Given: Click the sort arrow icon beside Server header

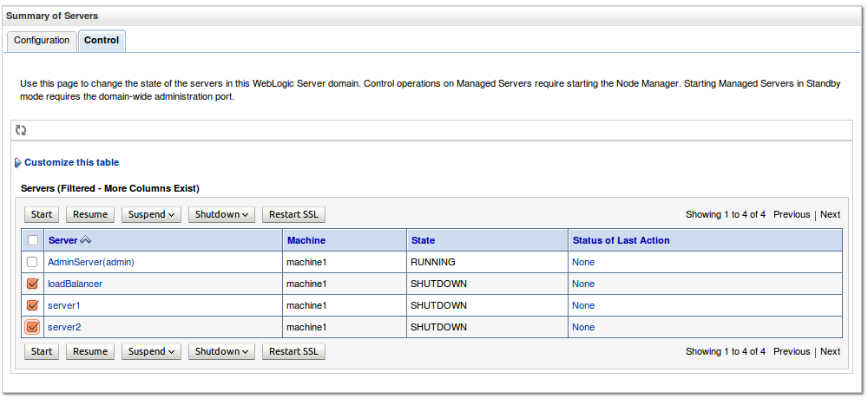Looking at the screenshot, I should 86,240.
